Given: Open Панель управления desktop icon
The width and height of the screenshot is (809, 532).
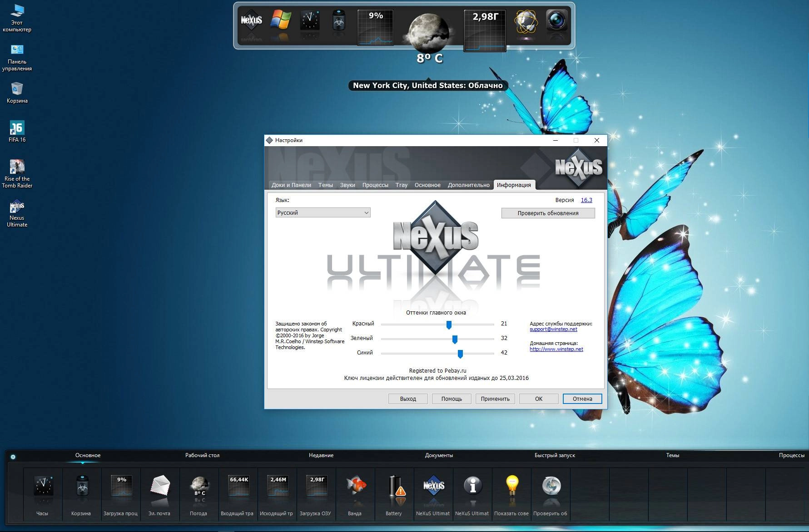Looking at the screenshot, I should (17, 58).
